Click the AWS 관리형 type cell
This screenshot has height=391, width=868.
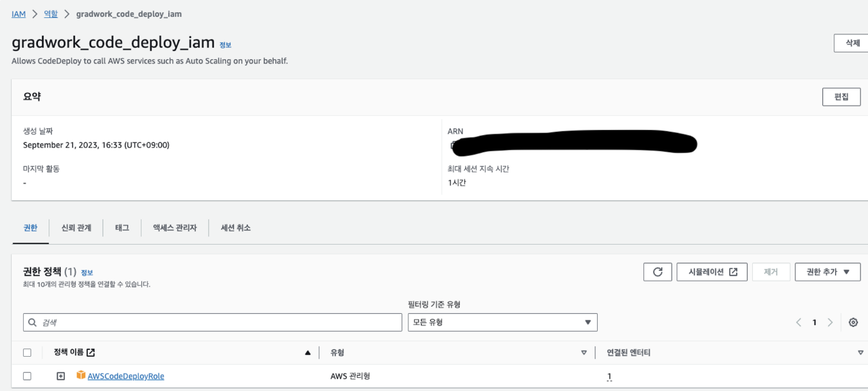[350, 376]
